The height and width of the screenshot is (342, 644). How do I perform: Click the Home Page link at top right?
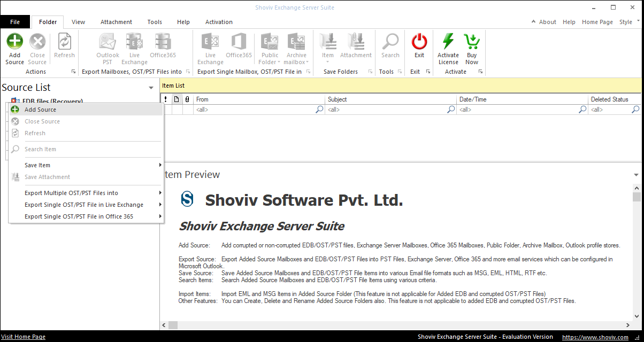click(x=597, y=22)
